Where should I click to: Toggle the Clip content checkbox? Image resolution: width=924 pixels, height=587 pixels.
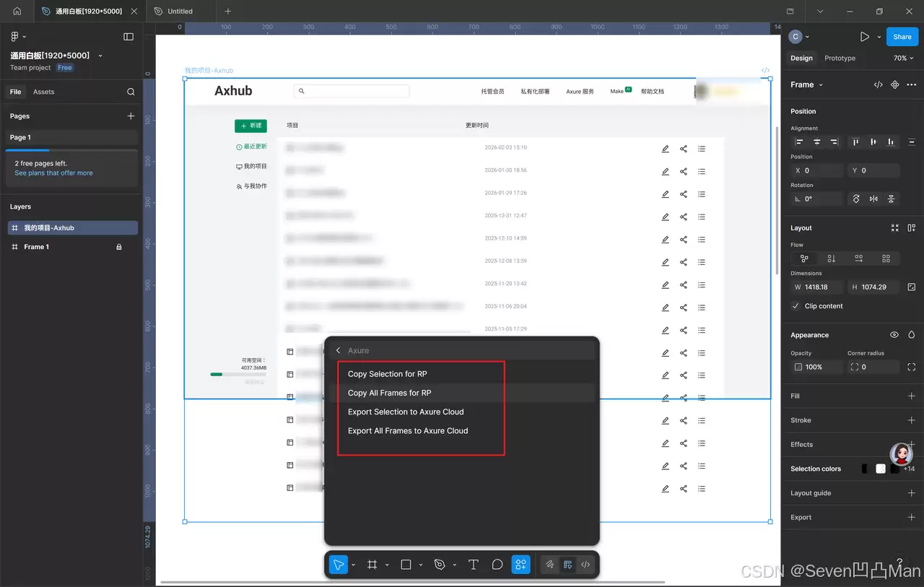coord(796,306)
